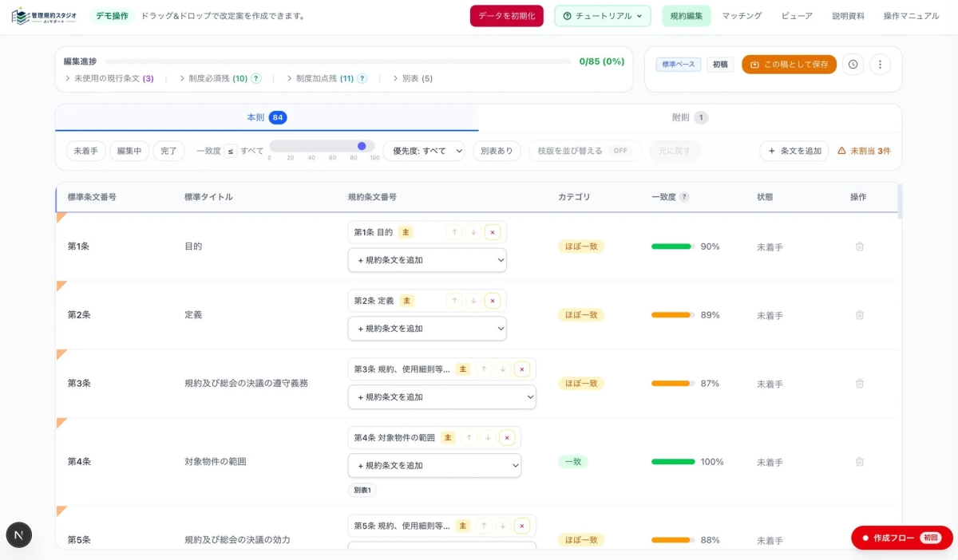Image resolution: width=958 pixels, height=560 pixels.
Task: Move 第2条 定義 down with arrow
Action: [x=473, y=301]
